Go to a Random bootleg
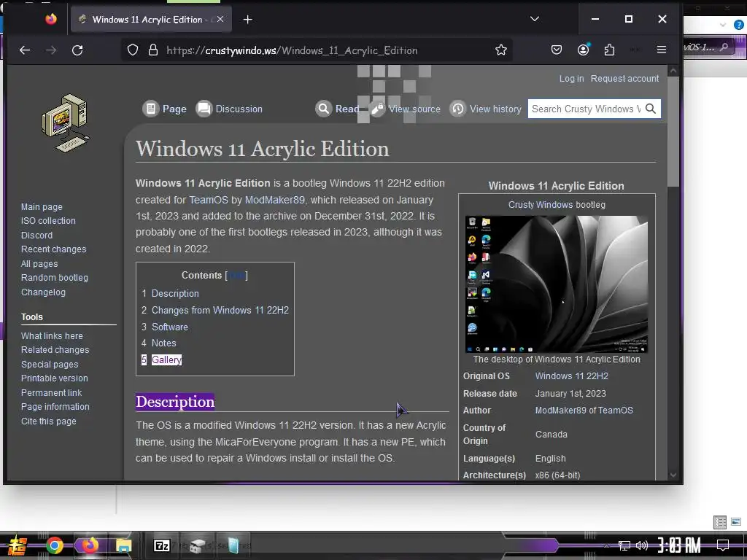This screenshot has width=747, height=560. click(54, 278)
